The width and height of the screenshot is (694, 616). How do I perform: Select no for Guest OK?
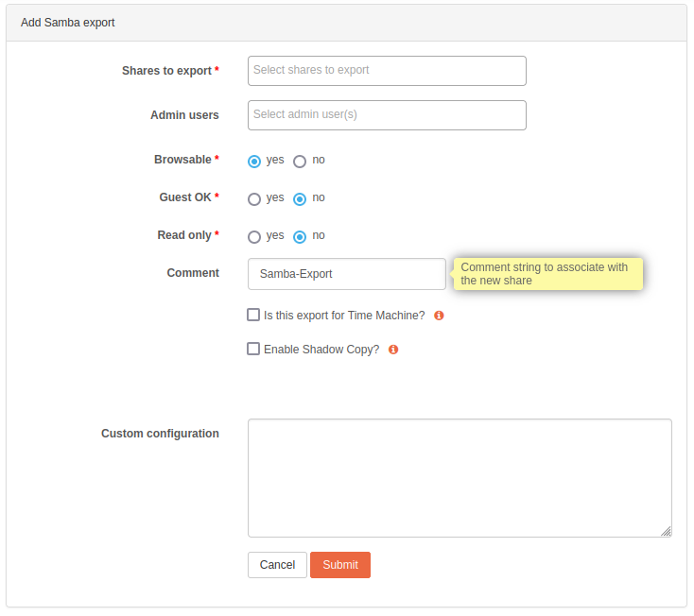tap(300, 199)
